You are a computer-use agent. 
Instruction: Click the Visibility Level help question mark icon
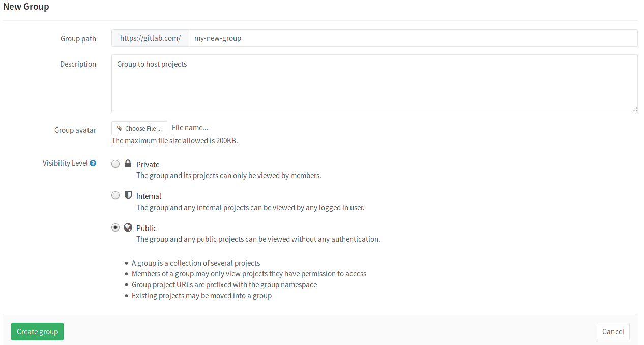(93, 163)
